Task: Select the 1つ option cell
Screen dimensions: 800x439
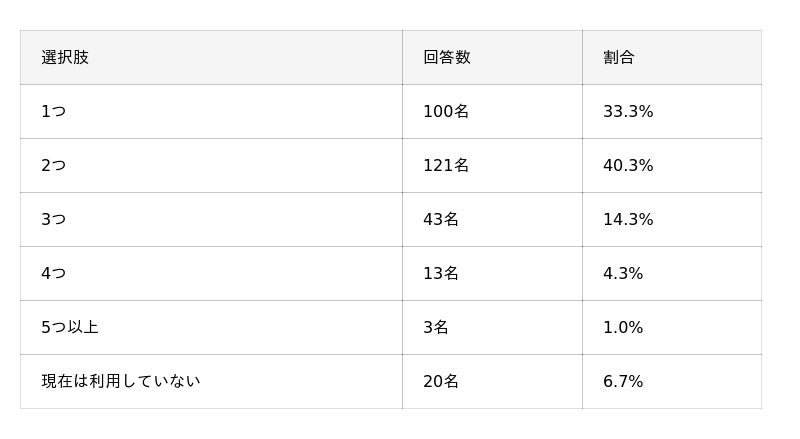Action: coord(53,111)
